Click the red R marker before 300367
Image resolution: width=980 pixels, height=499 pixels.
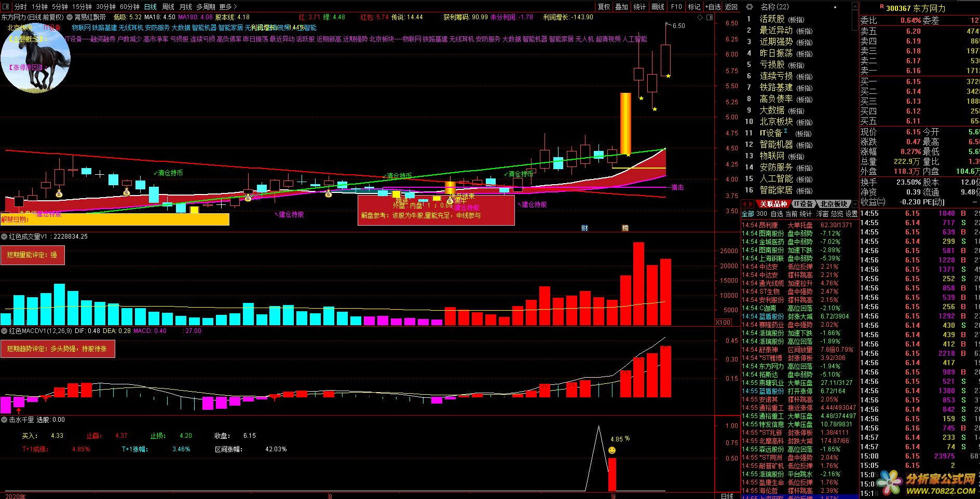(882, 7)
